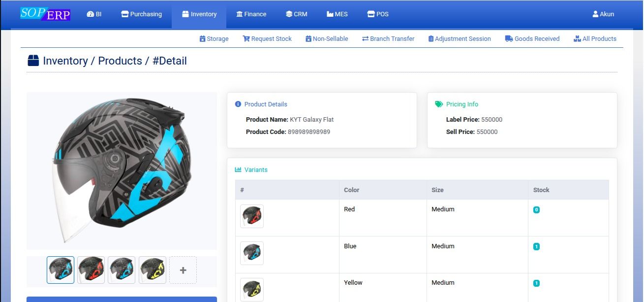The height and width of the screenshot is (302, 644).
Task: Open the Adjustment Session page
Action: (430, 38)
